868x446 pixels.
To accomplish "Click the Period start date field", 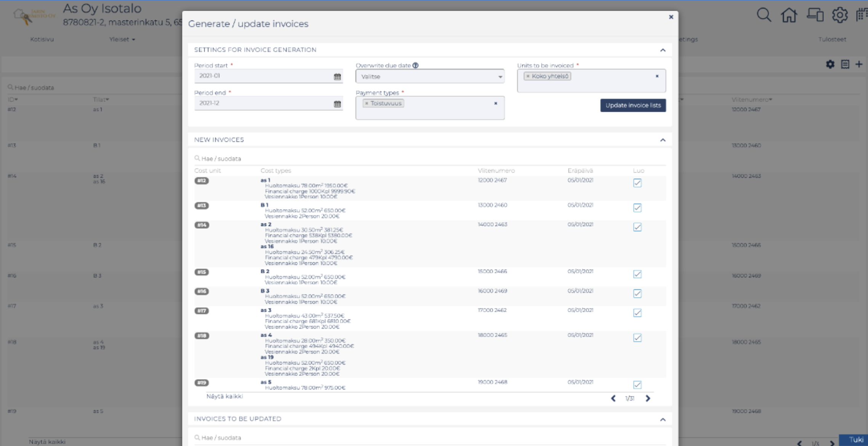I will (268, 76).
